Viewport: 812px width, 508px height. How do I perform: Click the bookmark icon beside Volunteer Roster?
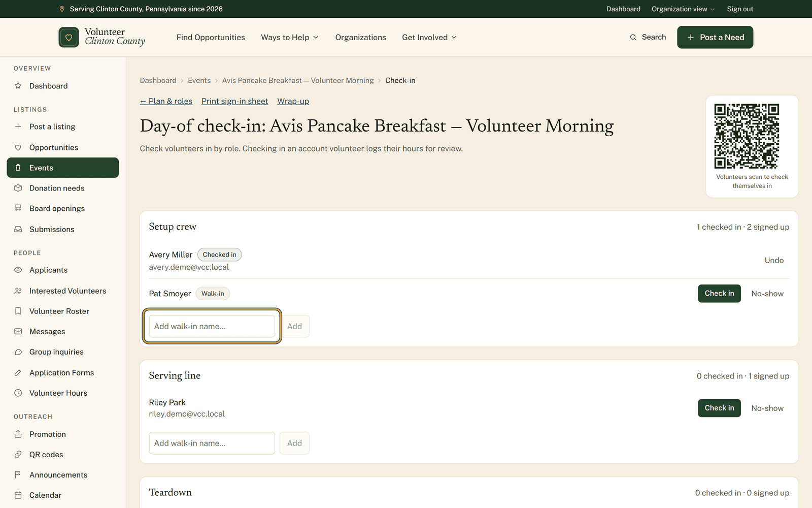pyautogui.click(x=18, y=311)
